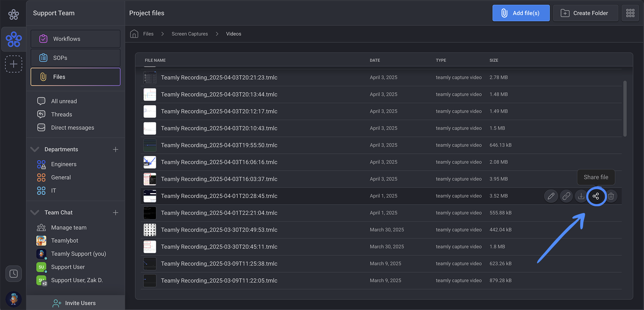Viewport: 644px width, 310px height.
Task: Go to Files home icon in breadcrumb
Action: point(134,34)
